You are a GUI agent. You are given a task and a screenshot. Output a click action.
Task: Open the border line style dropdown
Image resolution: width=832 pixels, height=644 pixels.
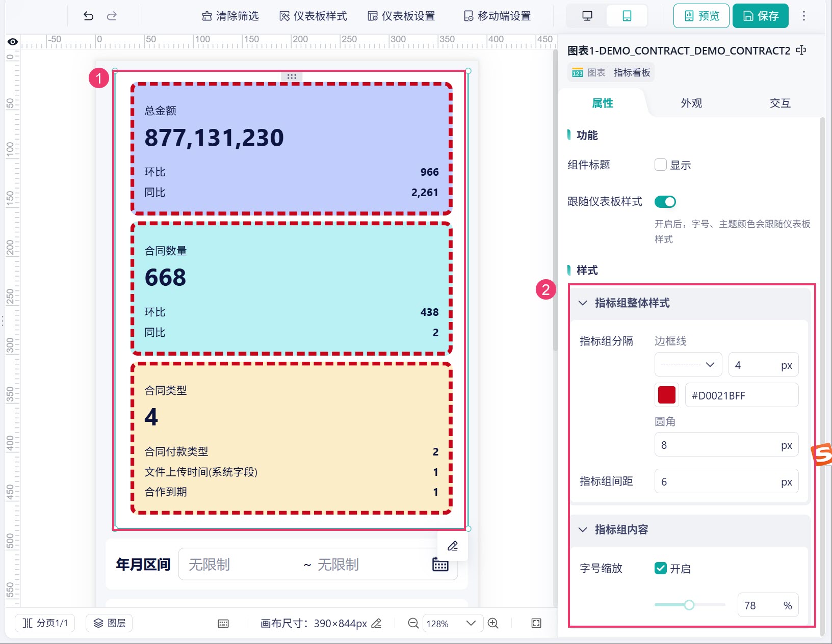coord(688,364)
